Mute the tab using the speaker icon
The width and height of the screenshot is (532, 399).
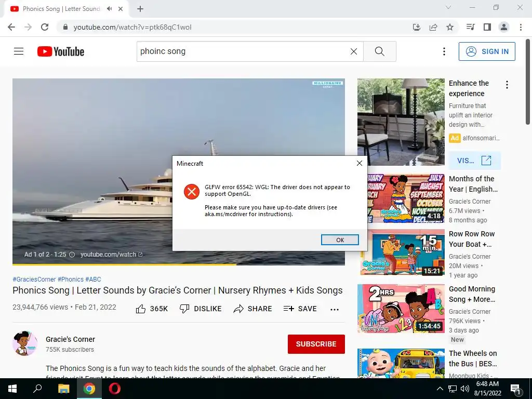click(109, 9)
